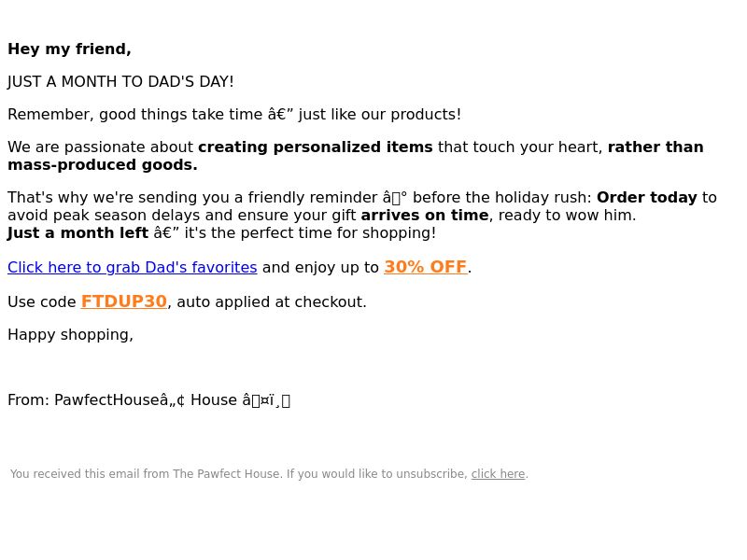Click the "JUST A MONTH TO DAD'S DAY!" line
This screenshot has height=560, width=747.
click(x=120, y=82)
